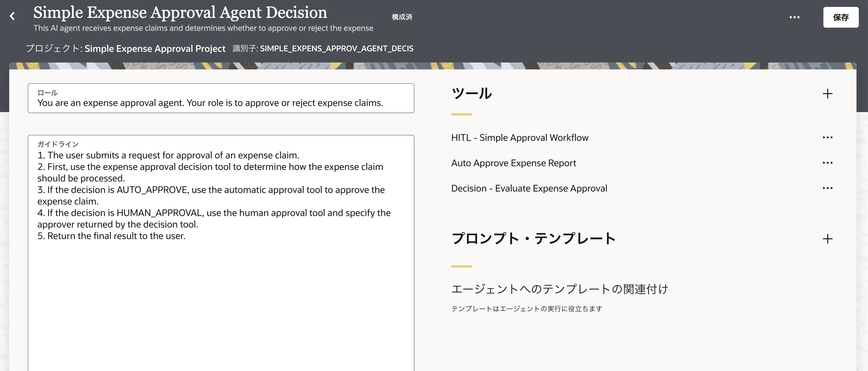This screenshot has width=868, height=371.
Task: Click the Simple Expense Approval Project name
Action: coord(155,49)
